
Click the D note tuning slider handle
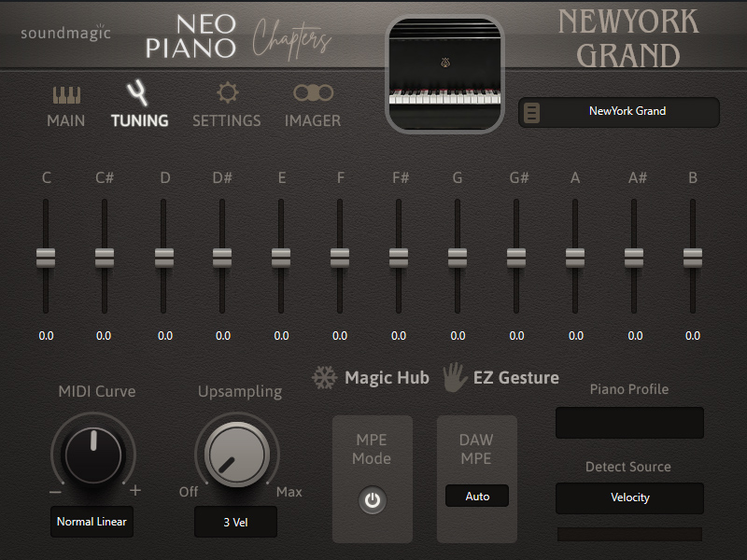164,258
